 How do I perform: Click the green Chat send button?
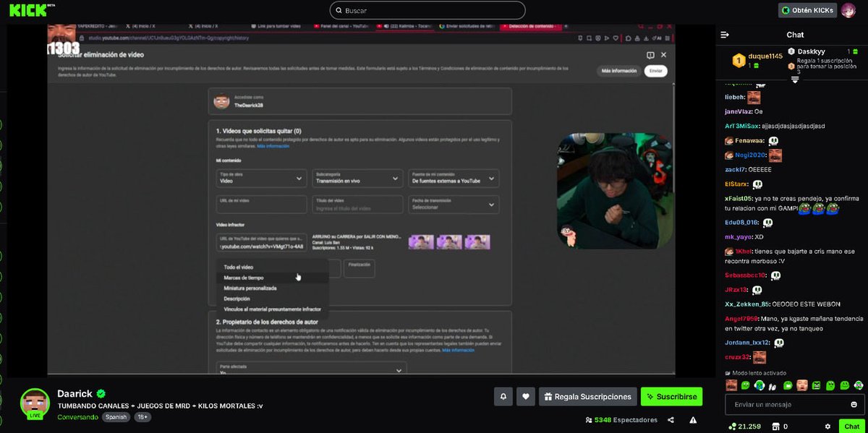[852, 426]
